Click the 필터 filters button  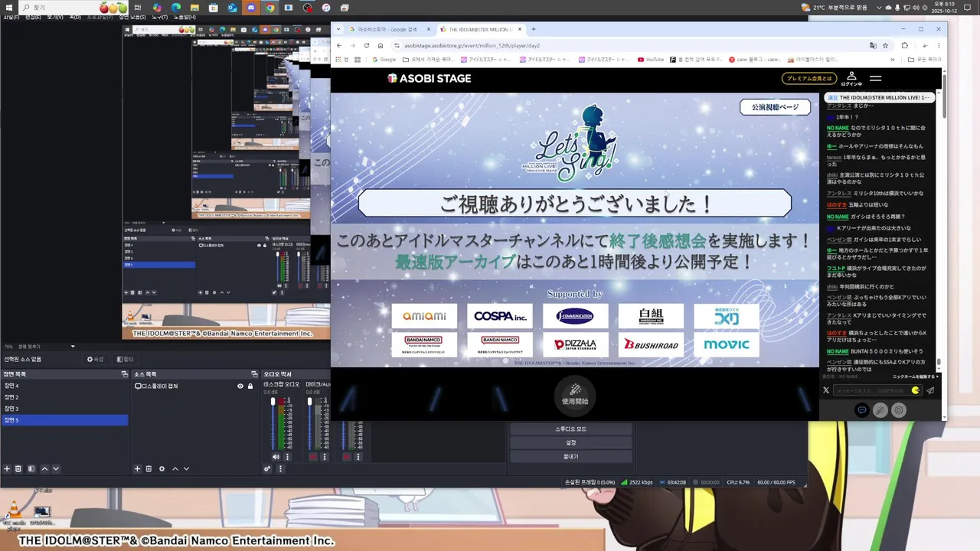click(125, 359)
